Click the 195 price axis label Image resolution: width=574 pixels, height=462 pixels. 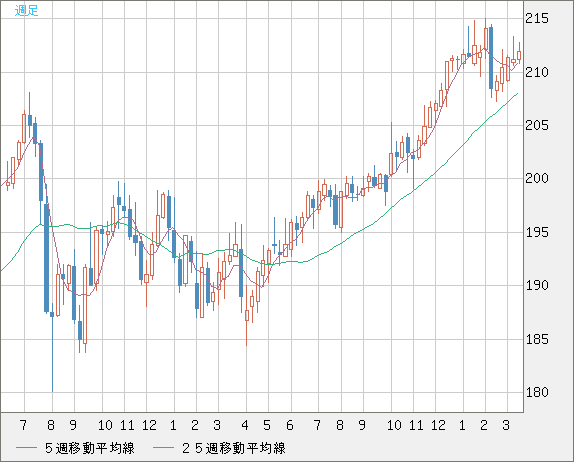click(x=537, y=232)
